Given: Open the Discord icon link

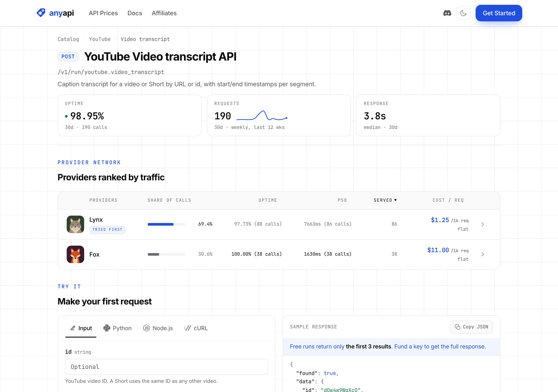Looking at the screenshot, I should point(447,13).
